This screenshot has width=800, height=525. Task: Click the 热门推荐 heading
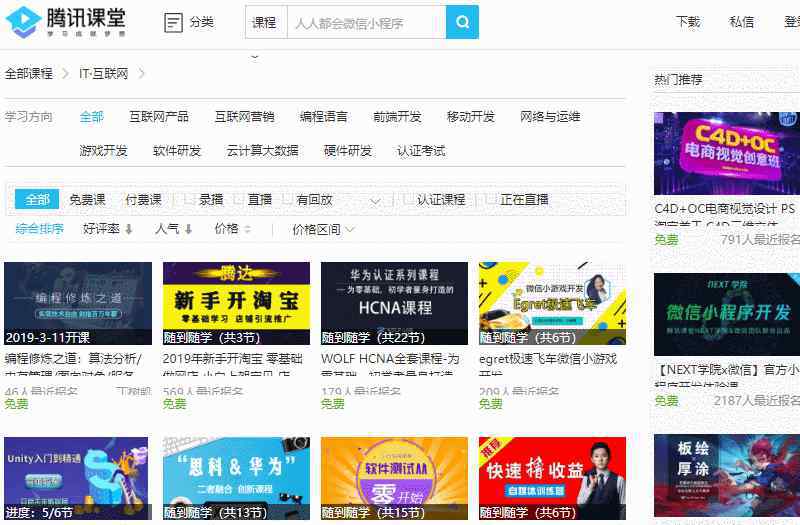678,80
